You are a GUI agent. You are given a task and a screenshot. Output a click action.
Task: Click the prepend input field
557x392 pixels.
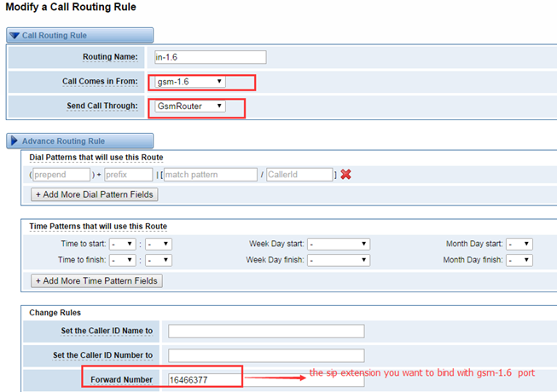click(61, 175)
